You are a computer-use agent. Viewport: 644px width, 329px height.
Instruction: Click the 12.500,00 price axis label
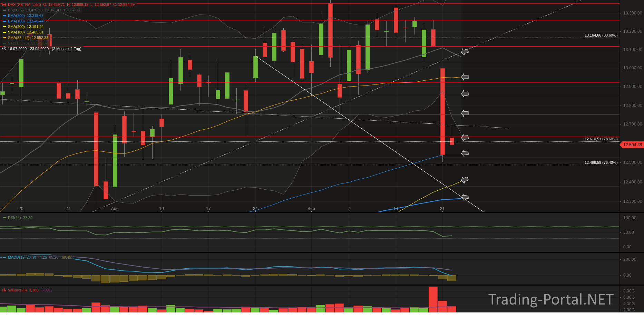(x=633, y=162)
